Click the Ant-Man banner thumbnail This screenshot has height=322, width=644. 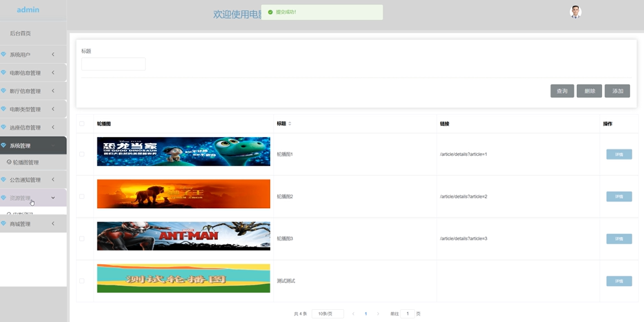coord(184,236)
